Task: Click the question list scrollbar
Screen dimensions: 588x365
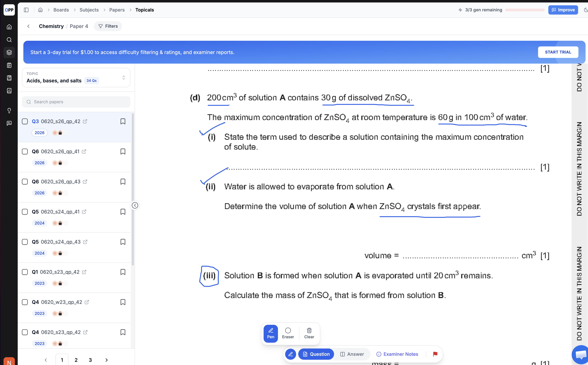Action: point(133,190)
